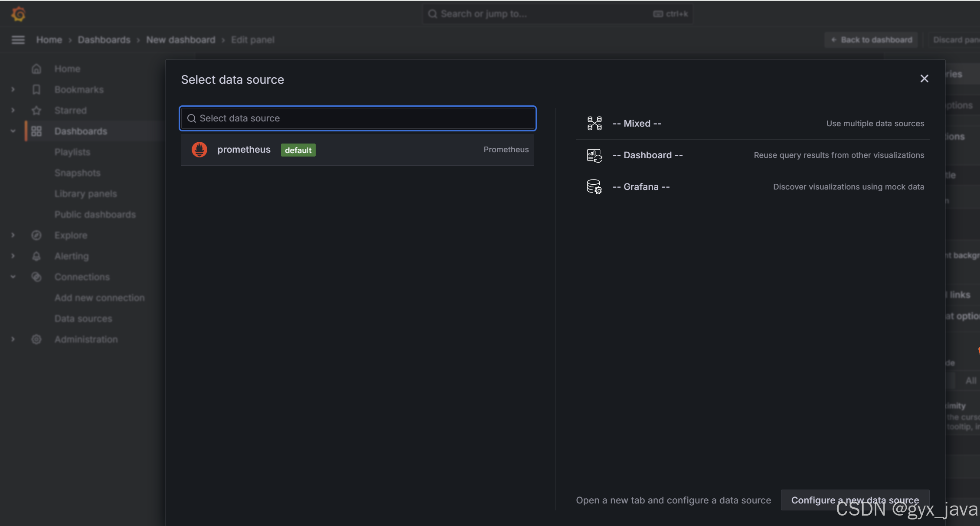Expand the Bookmarks sidebar section

[13, 89]
